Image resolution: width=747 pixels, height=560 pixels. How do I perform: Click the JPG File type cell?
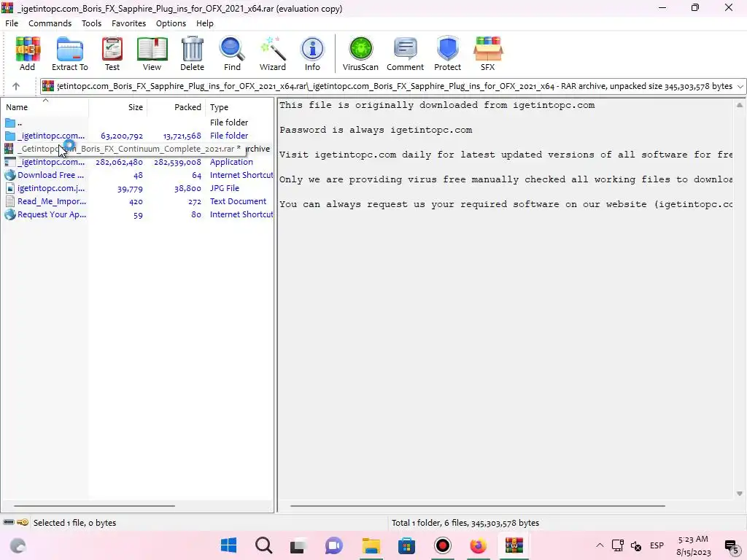click(x=225, y=188)
